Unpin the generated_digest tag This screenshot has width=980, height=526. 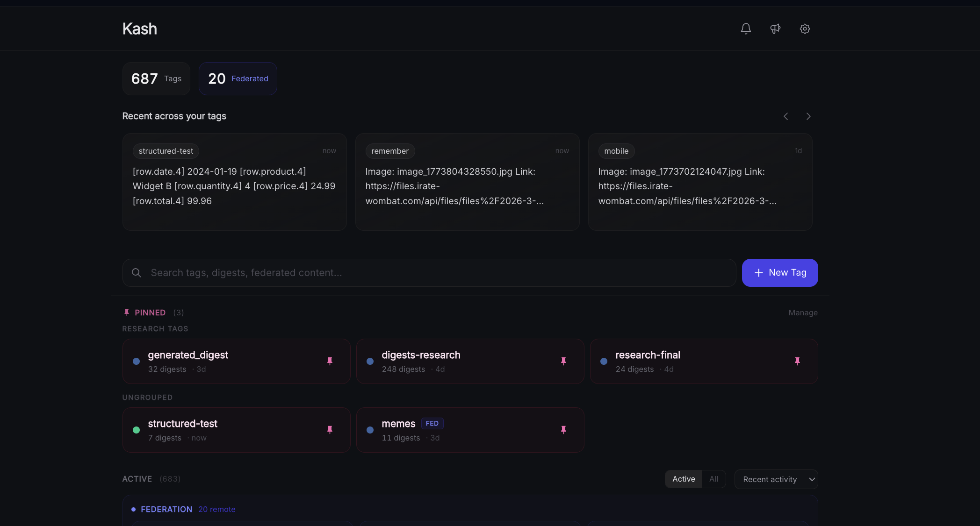click(x=330, y=361)
